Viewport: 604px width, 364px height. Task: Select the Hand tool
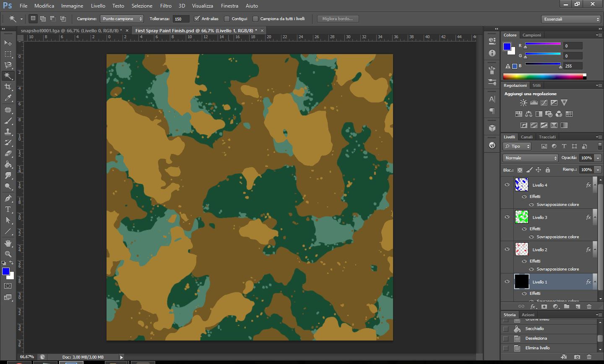8,243
